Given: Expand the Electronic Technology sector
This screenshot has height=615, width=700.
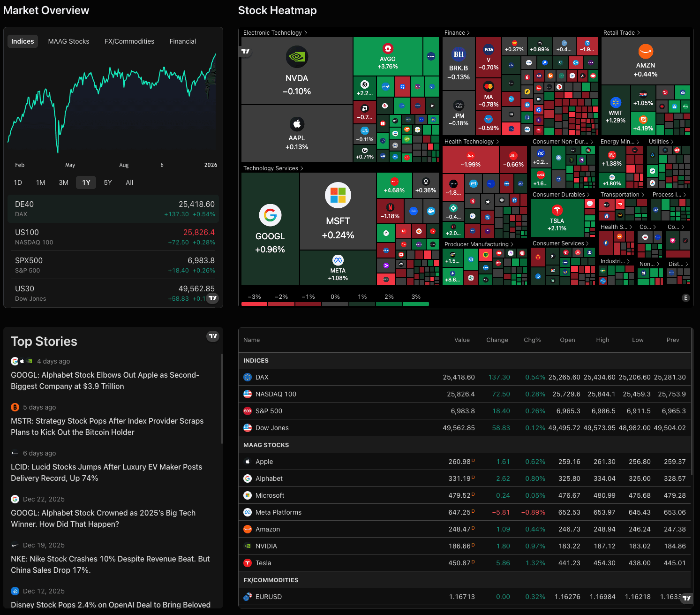Looking at the screenshot, I should tap(275, 33).
